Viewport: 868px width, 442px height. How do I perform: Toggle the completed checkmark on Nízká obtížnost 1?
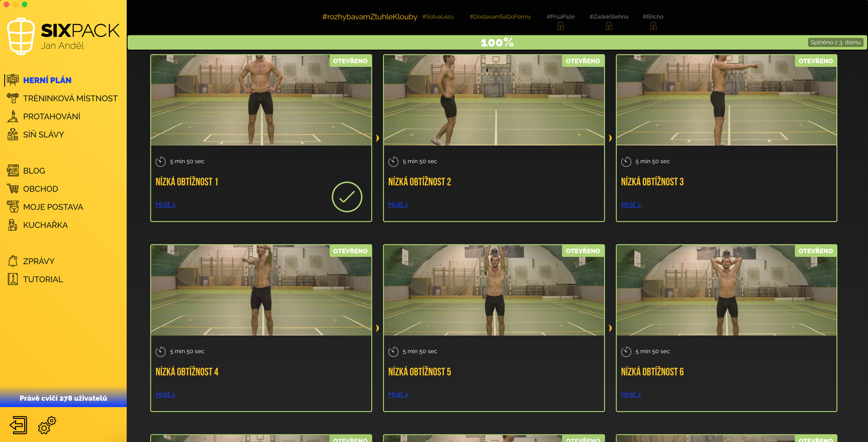click(x=347, y=197)
